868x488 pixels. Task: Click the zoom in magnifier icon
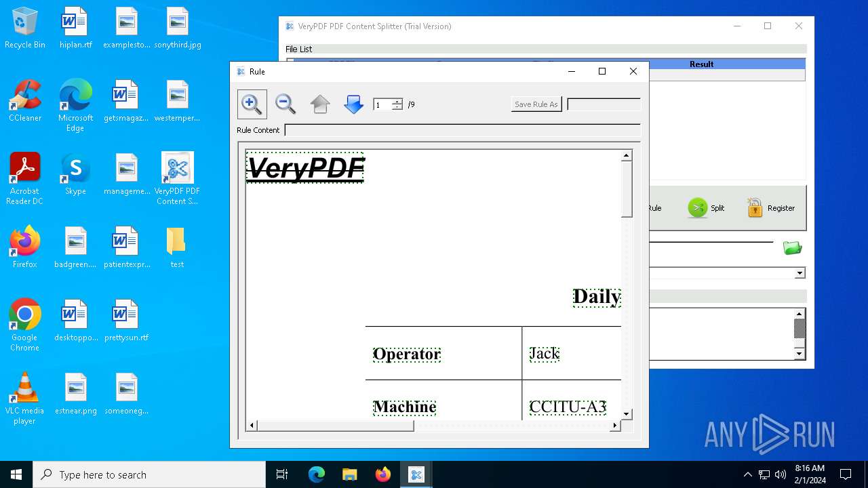252,104
